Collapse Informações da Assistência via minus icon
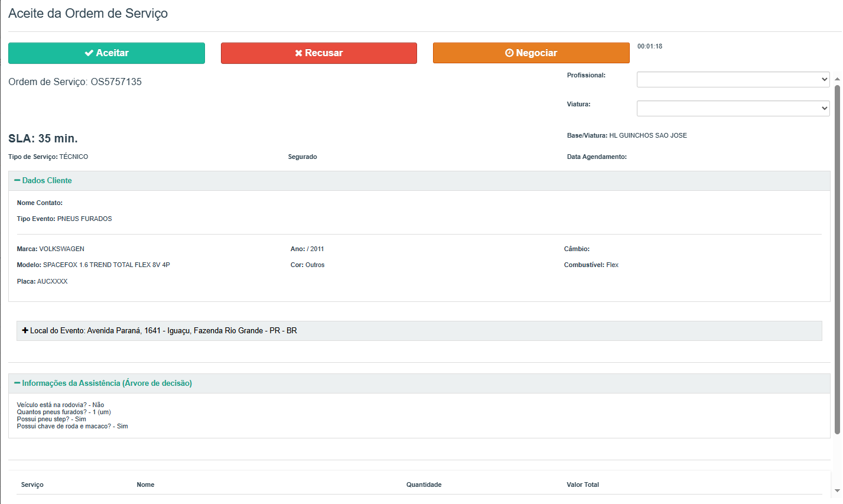 coord(17,383)
